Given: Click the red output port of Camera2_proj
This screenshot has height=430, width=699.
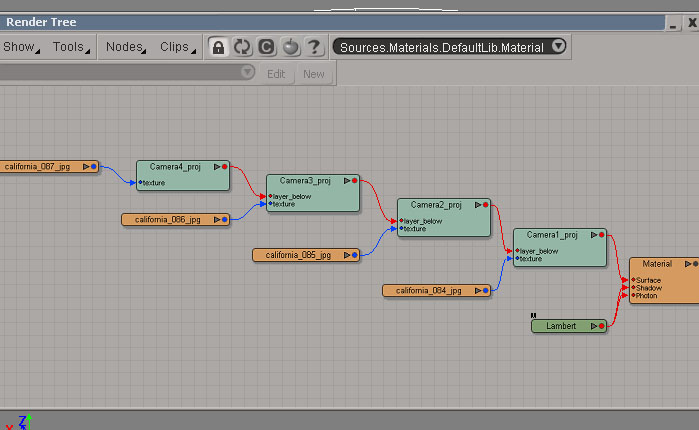Looking at the screenshot, I should pos(485,205).
